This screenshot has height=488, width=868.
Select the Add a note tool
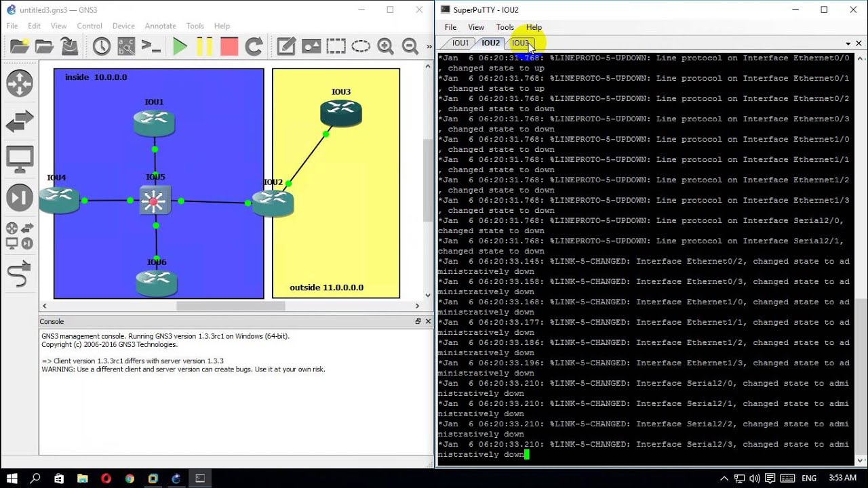[x=286, y=46]
